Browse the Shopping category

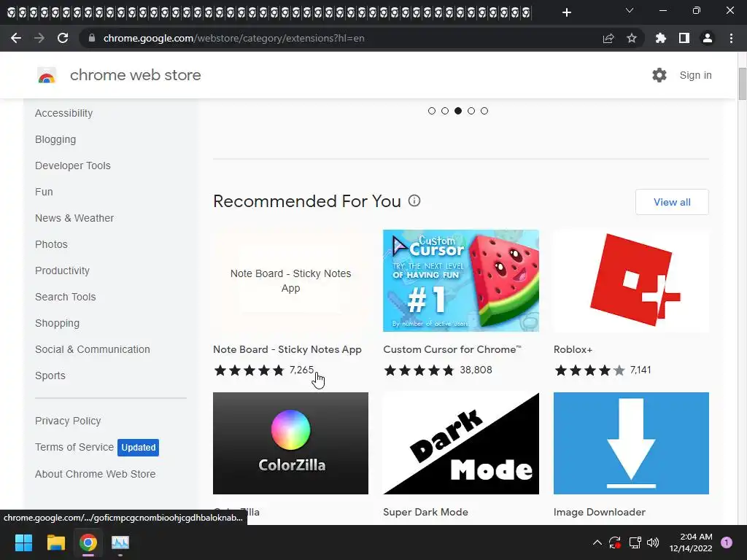57,323
